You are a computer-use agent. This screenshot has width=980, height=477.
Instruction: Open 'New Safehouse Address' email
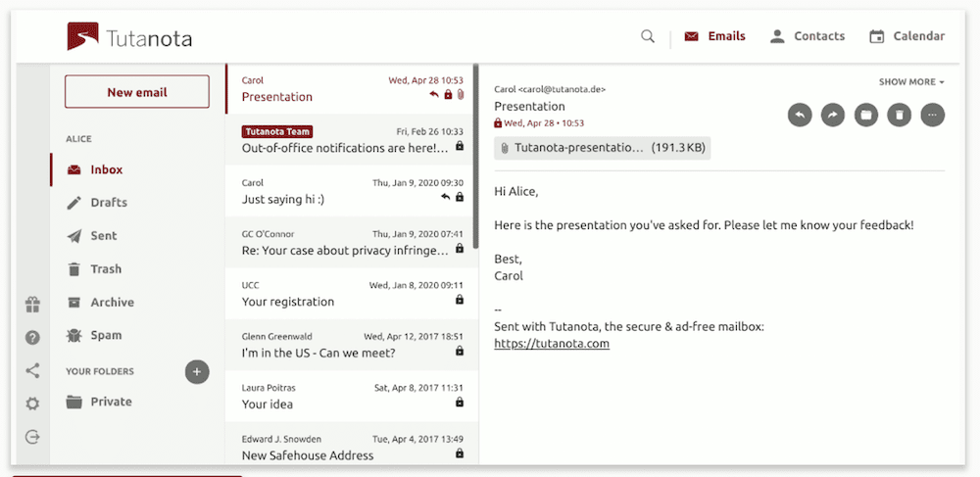tap(350, 444)
